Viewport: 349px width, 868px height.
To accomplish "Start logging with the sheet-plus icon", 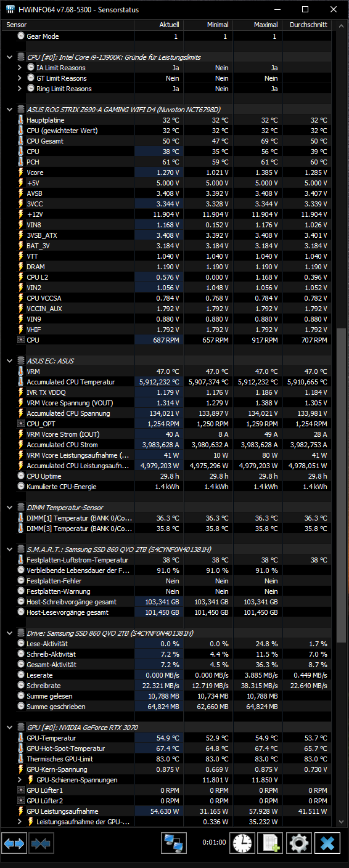I will (271, 842).
